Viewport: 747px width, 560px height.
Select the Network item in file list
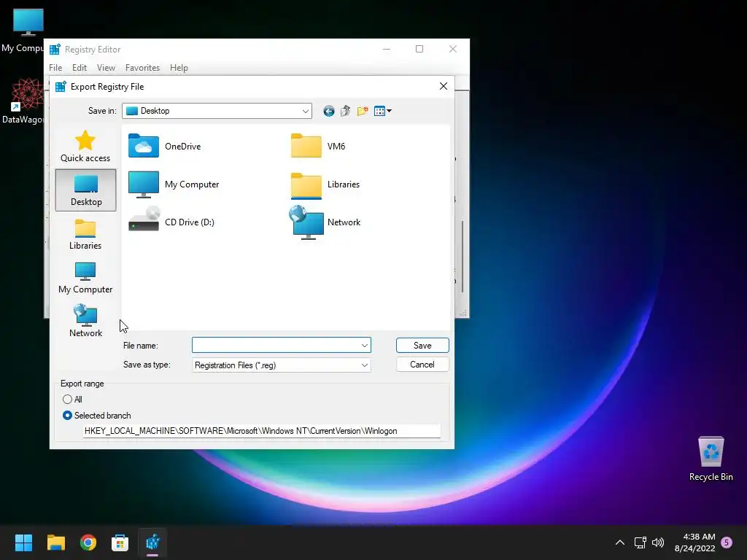pos(325,222)
